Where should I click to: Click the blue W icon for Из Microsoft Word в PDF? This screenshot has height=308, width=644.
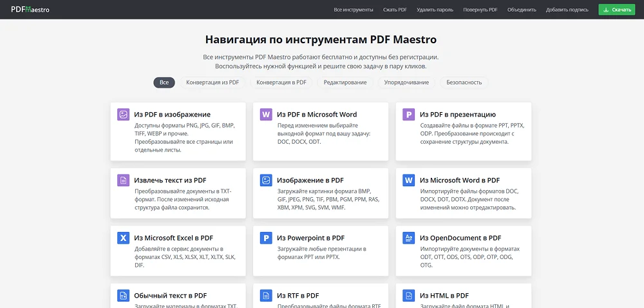(x=408, y=180)
